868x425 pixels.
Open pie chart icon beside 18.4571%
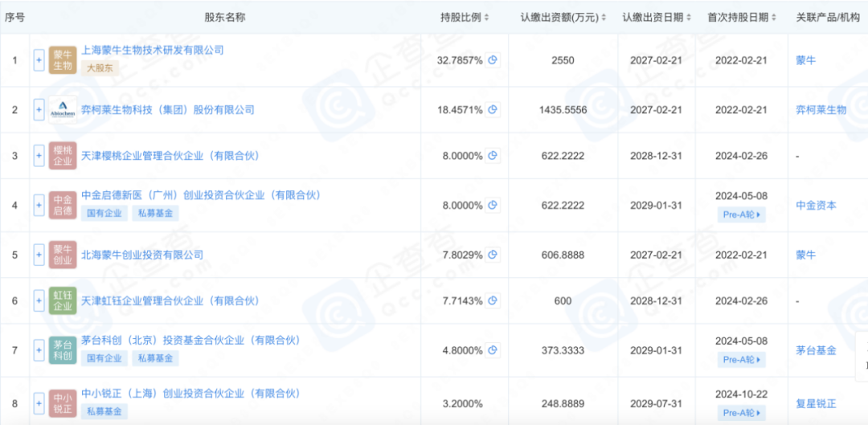(x=493, y=109)
